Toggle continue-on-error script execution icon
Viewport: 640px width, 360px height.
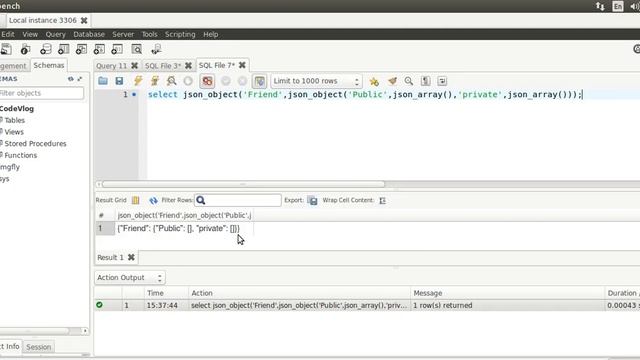207,81
